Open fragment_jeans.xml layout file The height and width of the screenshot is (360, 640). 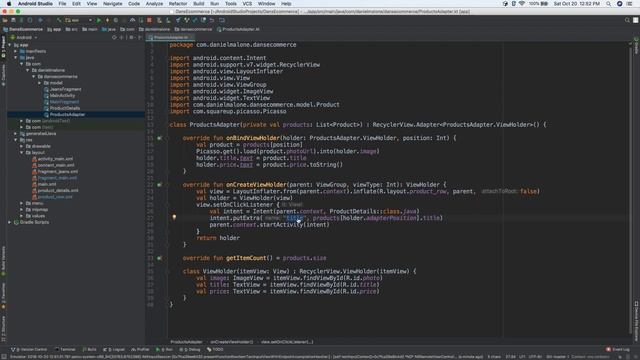coord(58,171)
